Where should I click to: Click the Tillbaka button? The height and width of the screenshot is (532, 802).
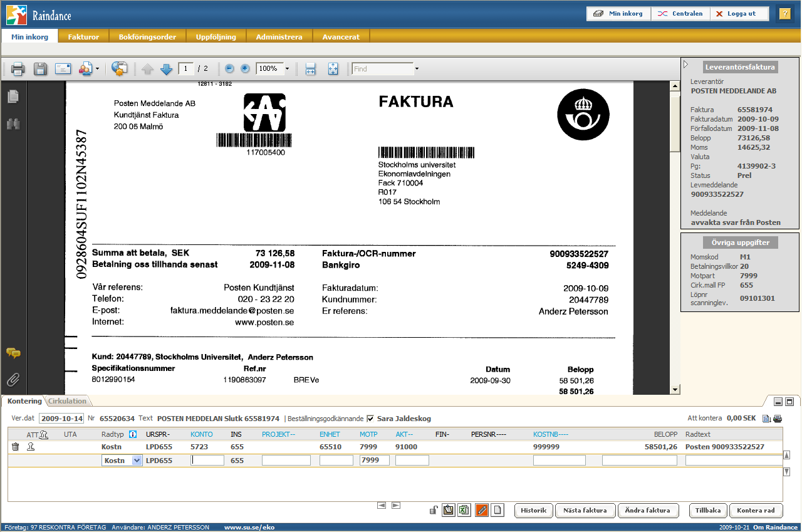click(707, 510)
